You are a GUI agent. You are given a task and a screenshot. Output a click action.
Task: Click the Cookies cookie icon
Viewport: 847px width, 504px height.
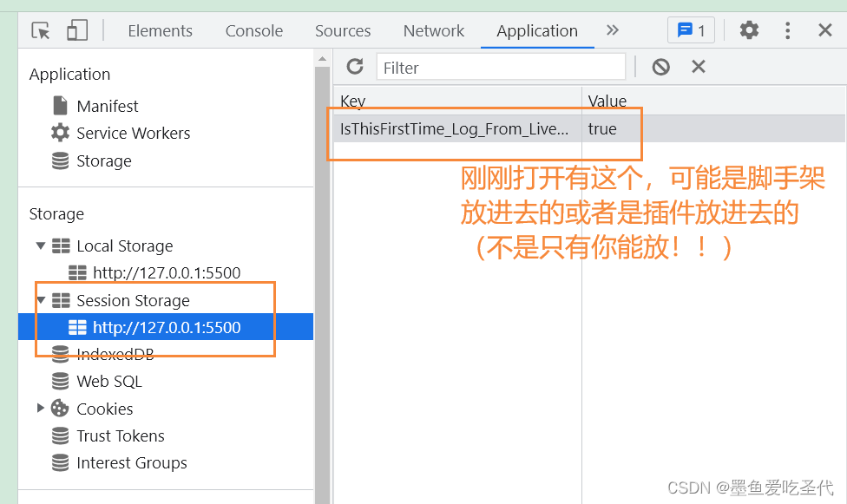[60, 408]
